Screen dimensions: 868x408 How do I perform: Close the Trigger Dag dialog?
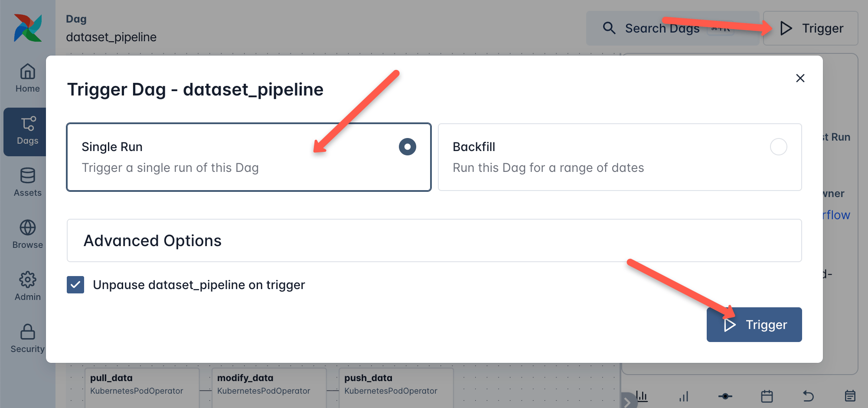point(800,78)
